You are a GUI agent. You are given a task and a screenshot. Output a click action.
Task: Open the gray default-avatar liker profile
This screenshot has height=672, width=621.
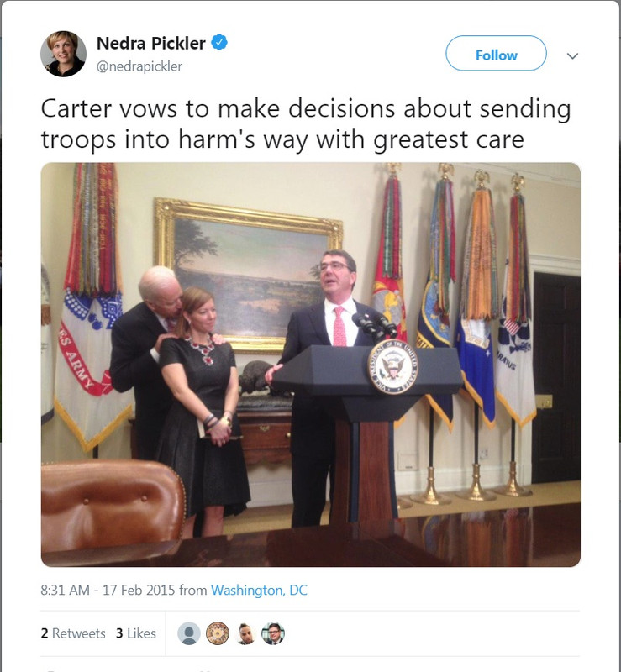tap(189, 633)
